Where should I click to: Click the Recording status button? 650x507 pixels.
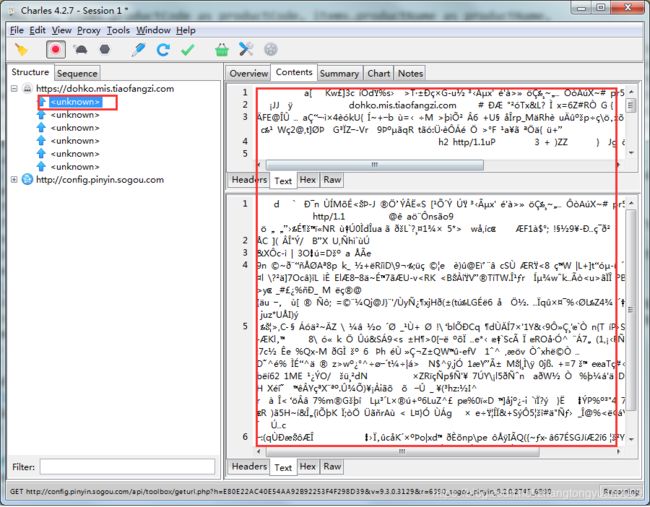(621, 492)
